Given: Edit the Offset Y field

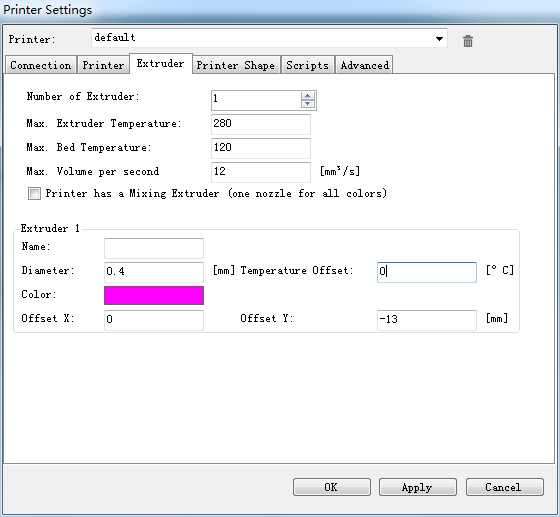Looking at the screenshot, I should (x=427, y=320).
